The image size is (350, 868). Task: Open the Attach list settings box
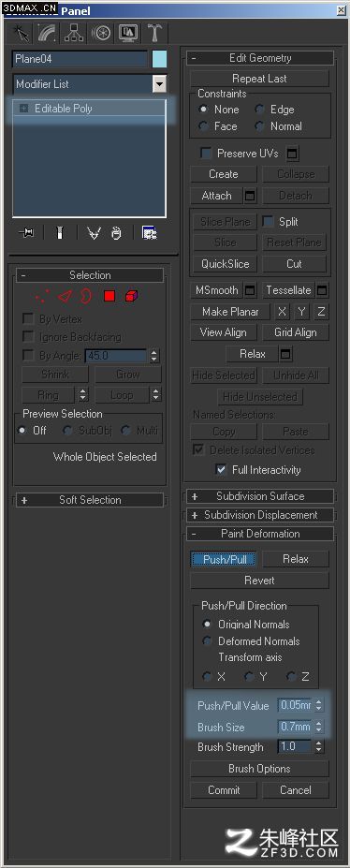tap(251, 196)
